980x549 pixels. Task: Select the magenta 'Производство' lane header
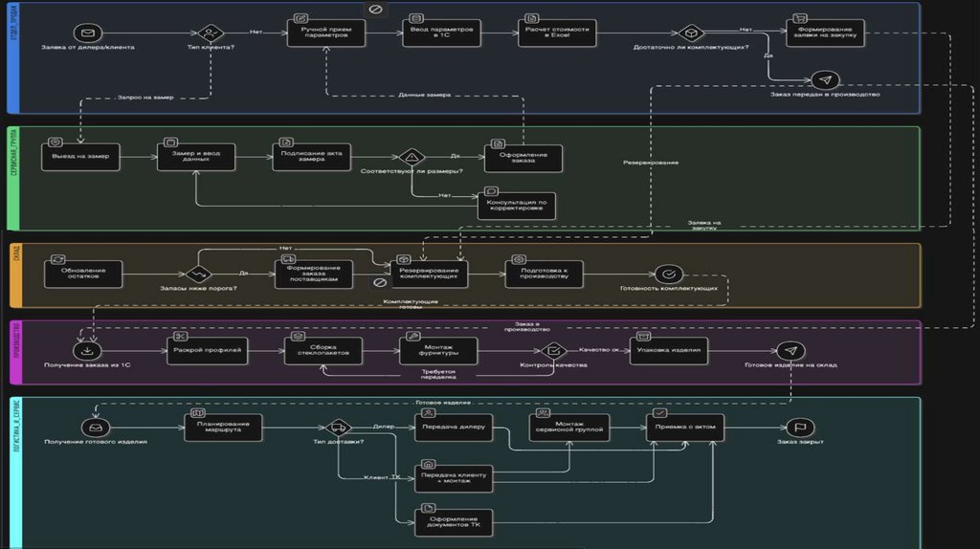[16, 352]
